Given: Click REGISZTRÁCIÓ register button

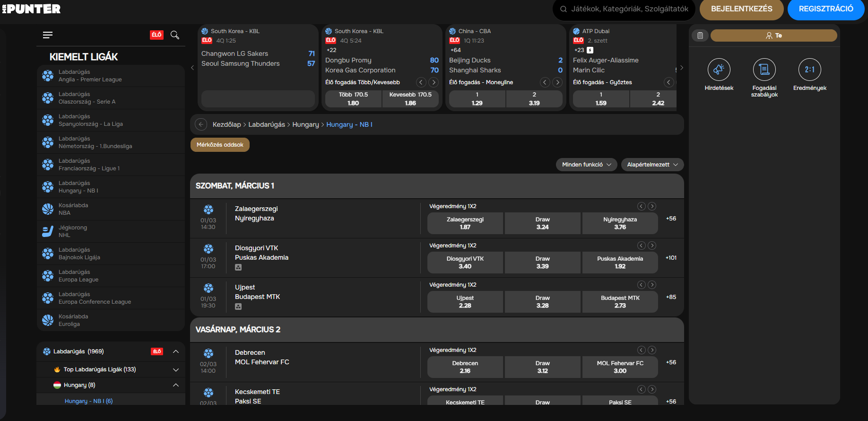Looking at the screenshot, I should click(826, 9).
